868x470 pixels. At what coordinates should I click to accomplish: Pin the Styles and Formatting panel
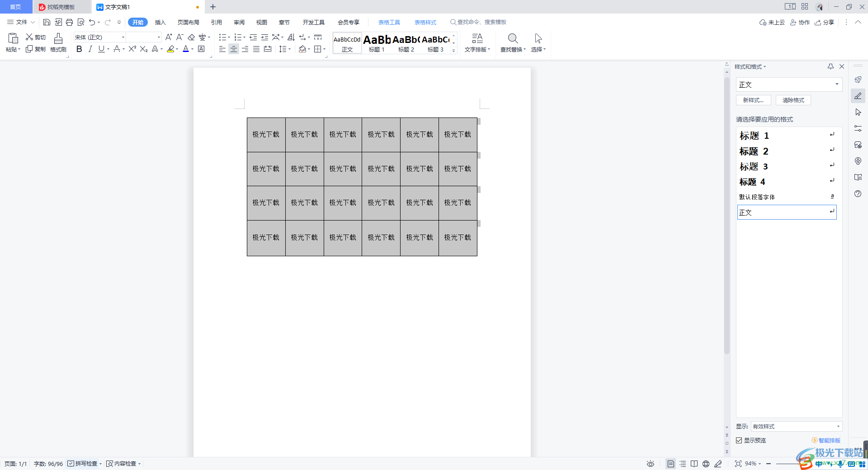tap(830, 66)
